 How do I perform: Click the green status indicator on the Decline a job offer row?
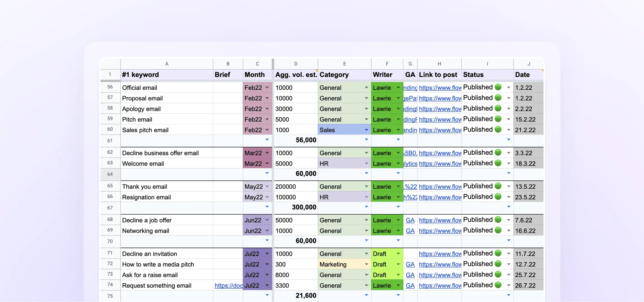(498, 219)
